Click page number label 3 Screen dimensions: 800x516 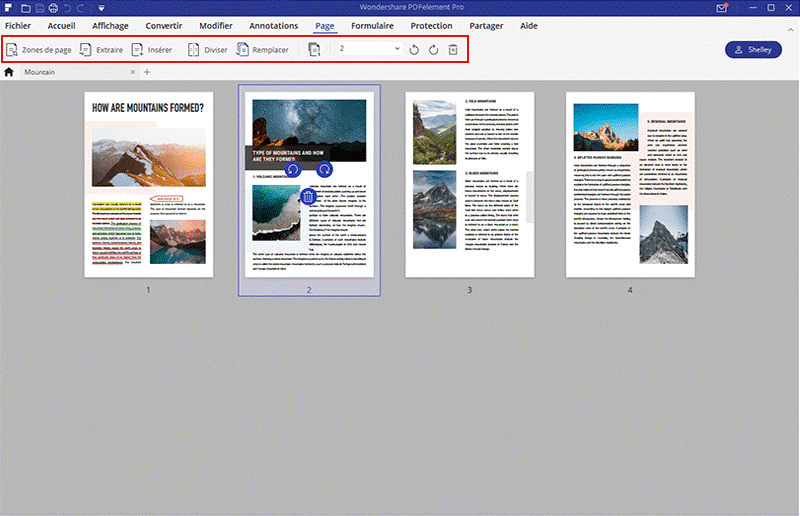(470, 290)
